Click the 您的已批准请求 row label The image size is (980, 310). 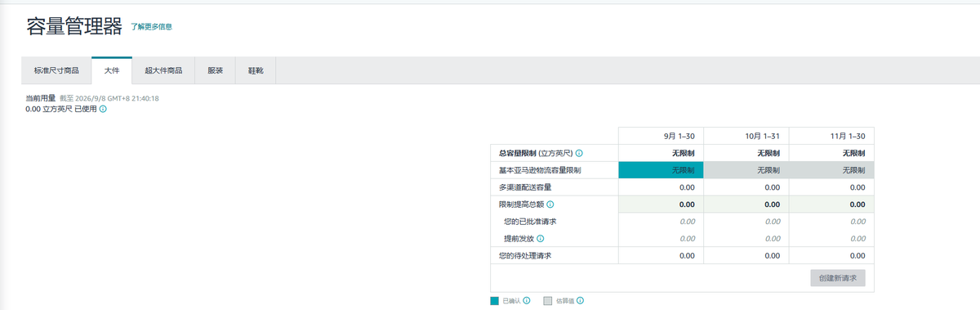530,222
